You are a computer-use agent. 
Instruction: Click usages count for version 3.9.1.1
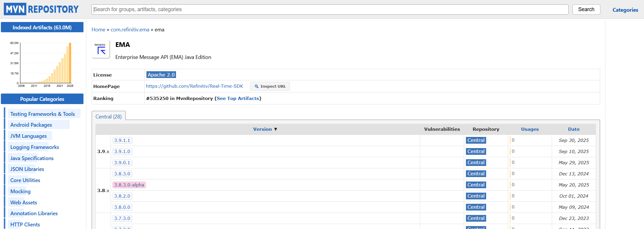[513, 140]
